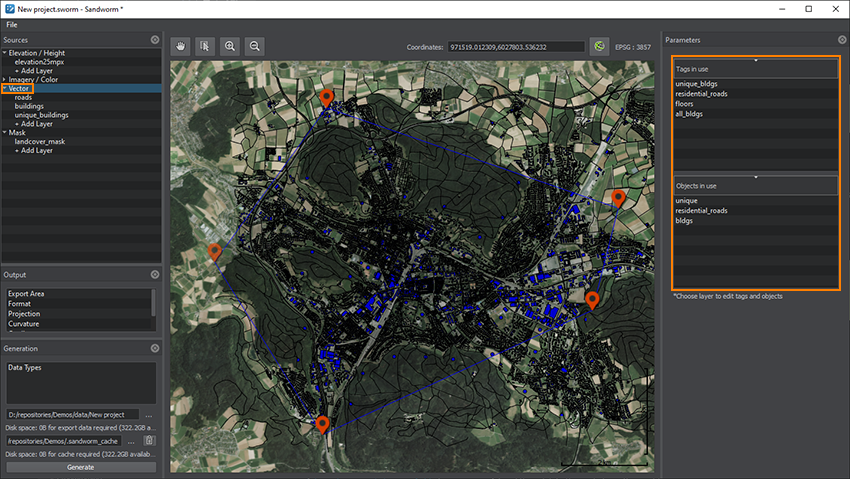
Task: Click the Sandworm app icon in title bar
Action: 9,9
